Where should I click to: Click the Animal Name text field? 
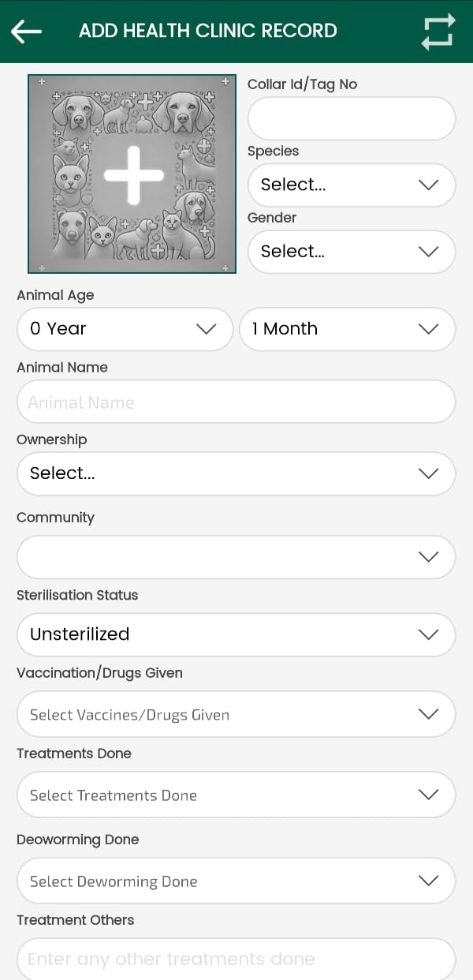[x=236, y=402]
